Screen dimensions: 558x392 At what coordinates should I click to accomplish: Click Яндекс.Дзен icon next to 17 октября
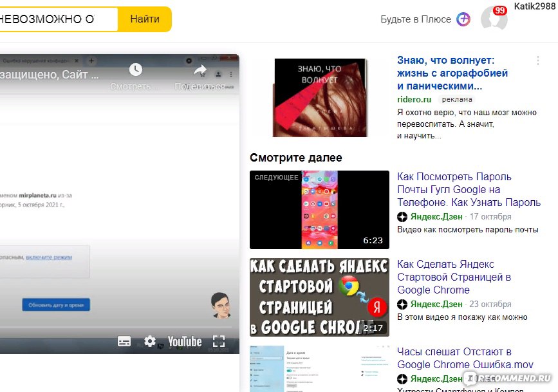pyautogui.click(x=402, y=216)
